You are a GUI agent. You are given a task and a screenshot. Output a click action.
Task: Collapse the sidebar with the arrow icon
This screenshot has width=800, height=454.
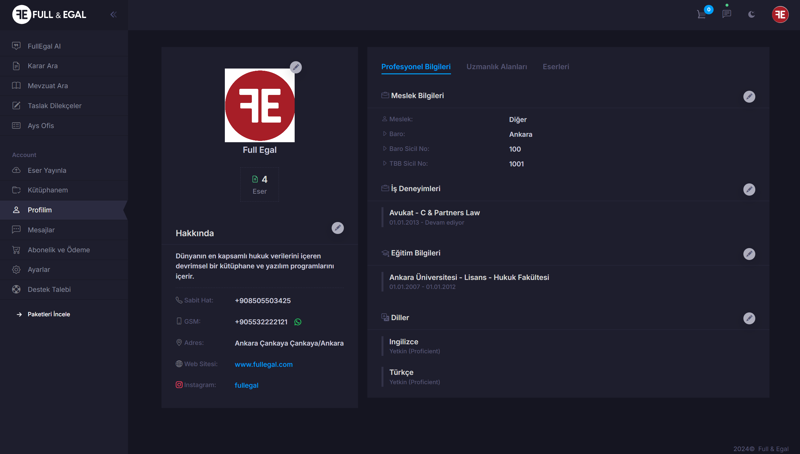pyautogui.click(x=113, y=15)
